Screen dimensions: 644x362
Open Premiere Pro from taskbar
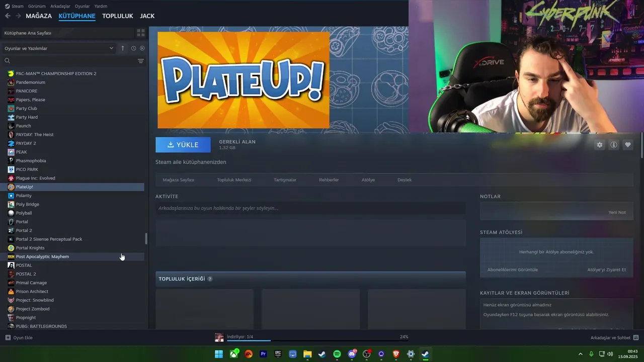tap(263, 354)
